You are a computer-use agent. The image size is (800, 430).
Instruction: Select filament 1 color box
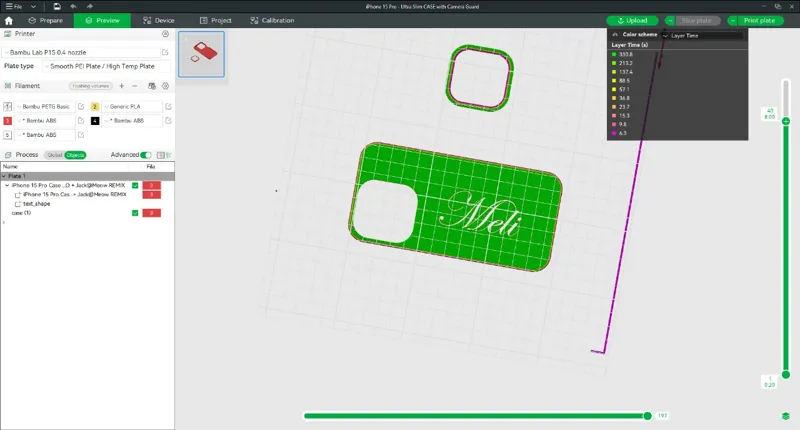coord(8,107)
